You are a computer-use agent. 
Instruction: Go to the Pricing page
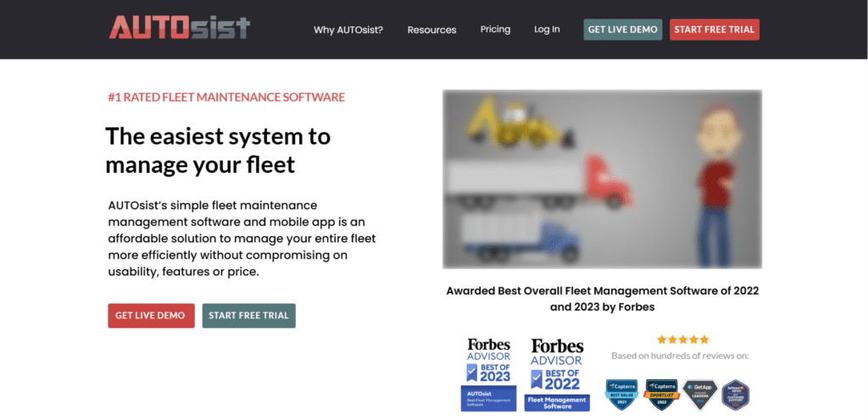click(x=495, y=30)
